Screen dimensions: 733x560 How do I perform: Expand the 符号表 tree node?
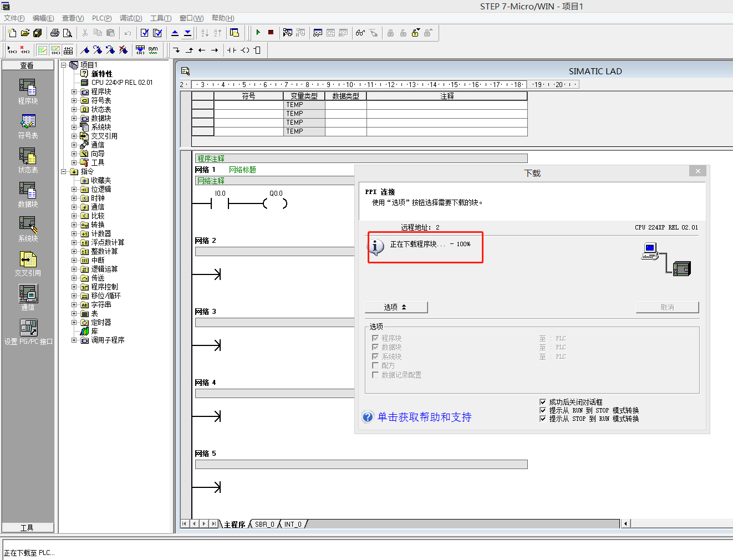[x=74, y=100]
